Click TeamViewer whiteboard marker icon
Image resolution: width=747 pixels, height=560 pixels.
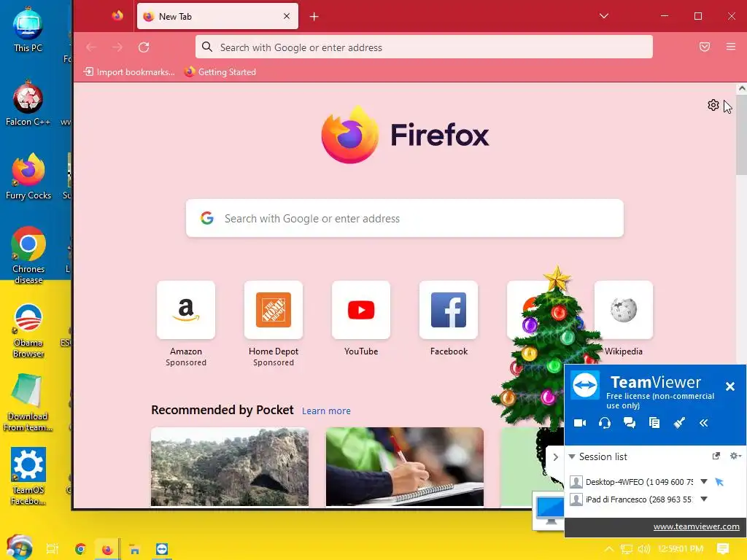coord(679,423)
